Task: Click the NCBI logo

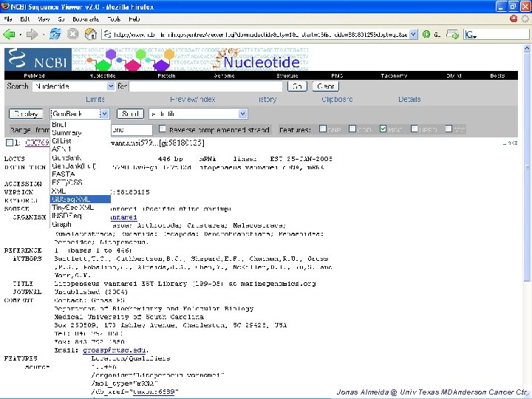Action: [x=38, y=59]
